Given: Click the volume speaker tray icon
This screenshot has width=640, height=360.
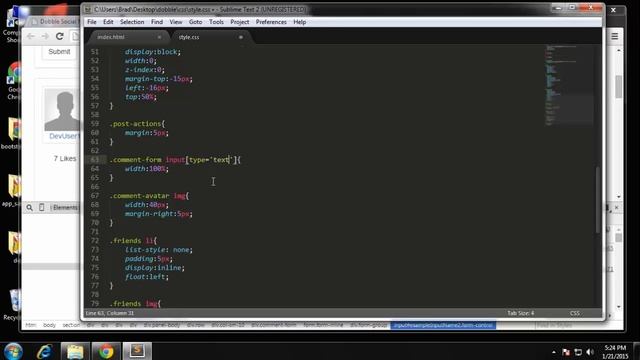Looking at the screenshot, I should [x=590, y=352].
